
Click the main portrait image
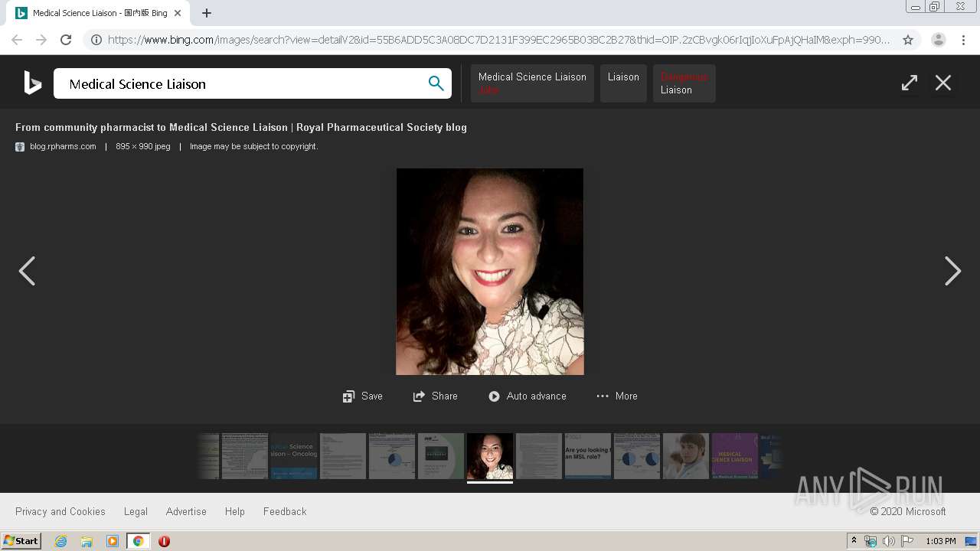point(490,272)
